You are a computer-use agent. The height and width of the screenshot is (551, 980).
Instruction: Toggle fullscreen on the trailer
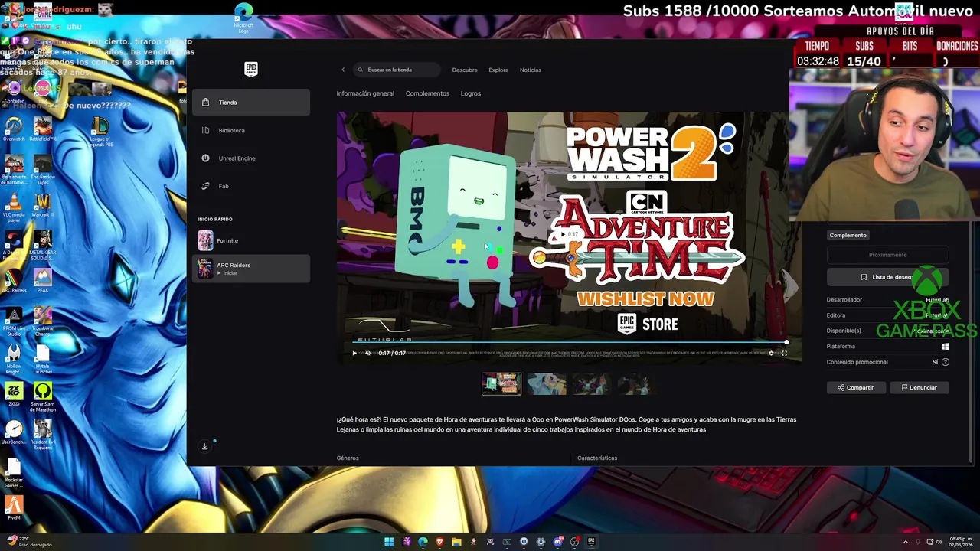tap(784, 353)
